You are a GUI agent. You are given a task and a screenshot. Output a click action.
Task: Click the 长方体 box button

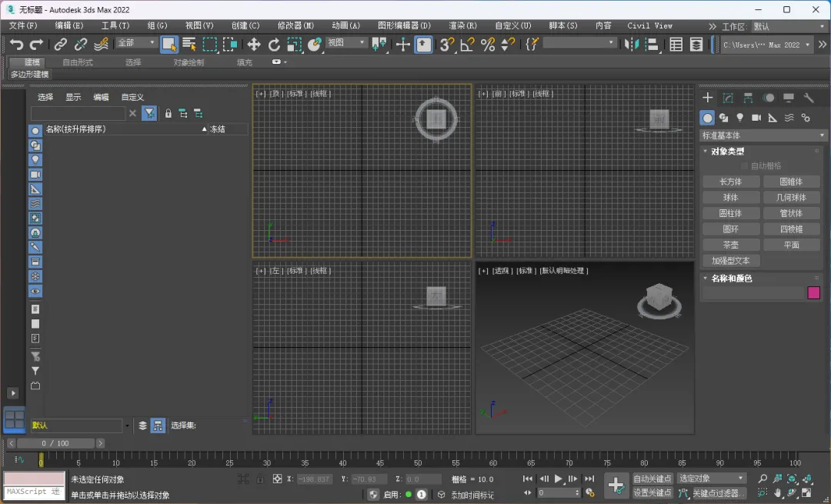click(730, 182)
